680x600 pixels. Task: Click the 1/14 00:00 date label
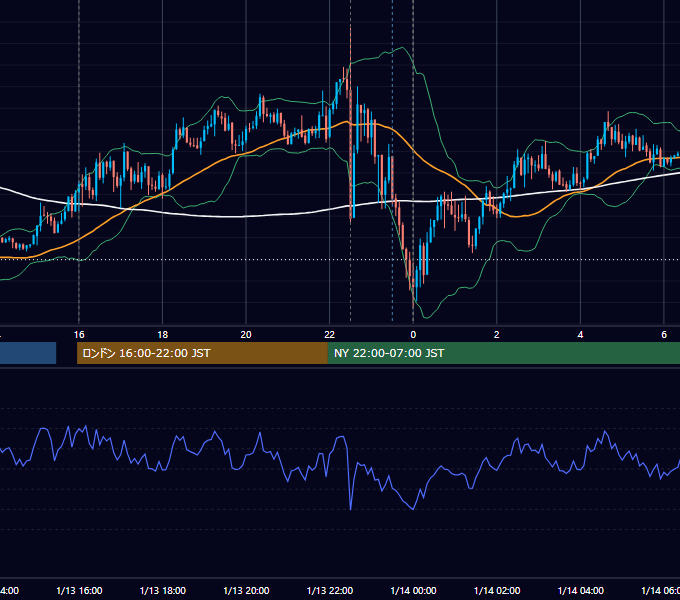pyautogui.click(x=413, y=590)
